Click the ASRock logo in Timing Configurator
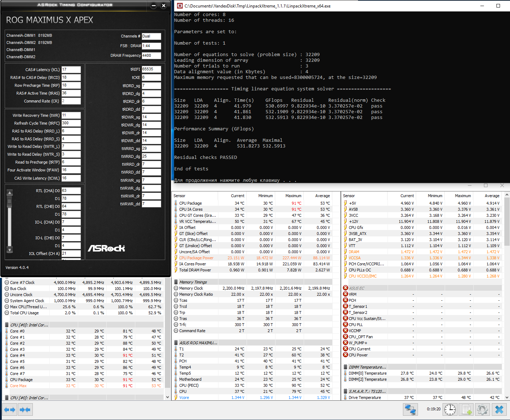510x420 pixels. coord(106,248)
